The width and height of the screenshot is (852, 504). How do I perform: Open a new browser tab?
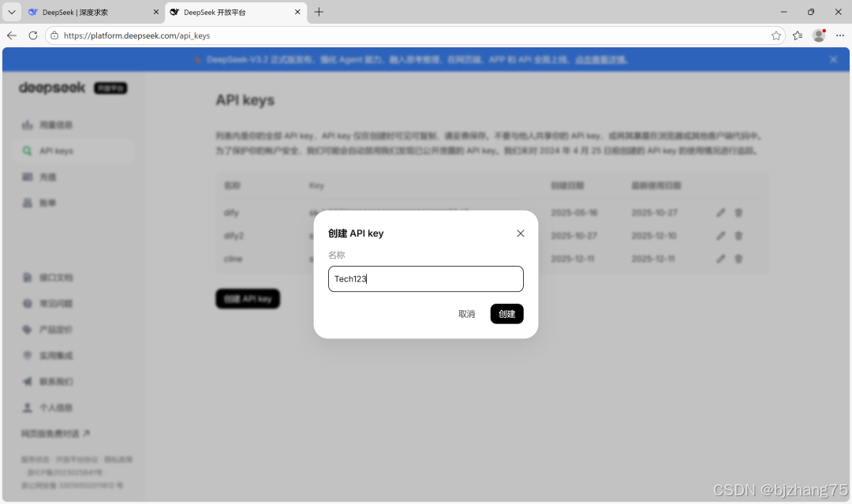coord(319,12)
